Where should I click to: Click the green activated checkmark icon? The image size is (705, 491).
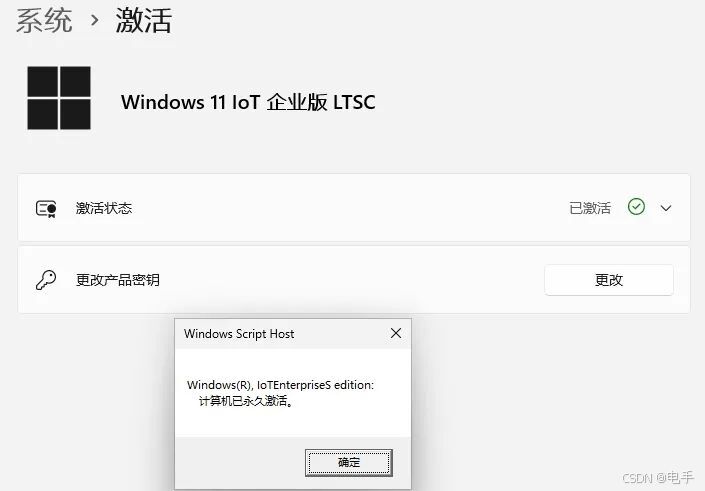click(636, 207)
